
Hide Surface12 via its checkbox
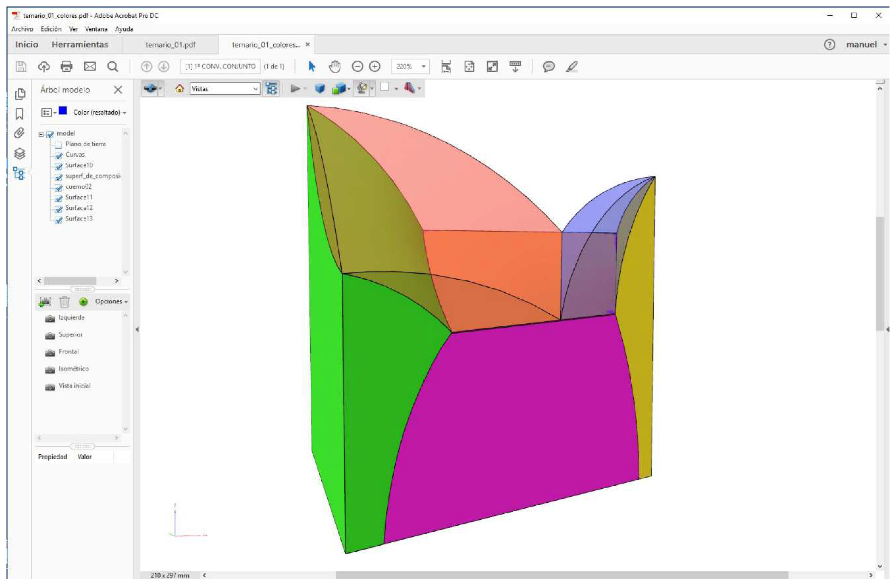(x=58, y=209)
